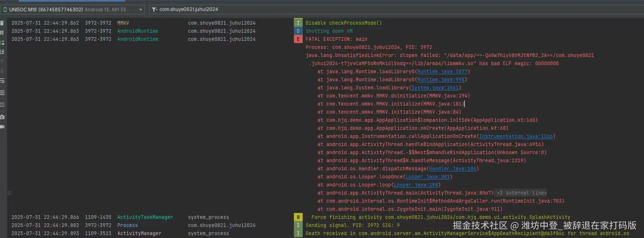This screenshot has width=644, height=238.
Task: Restart logcat with the green arrow icon
Action: (x=2, y=42)
